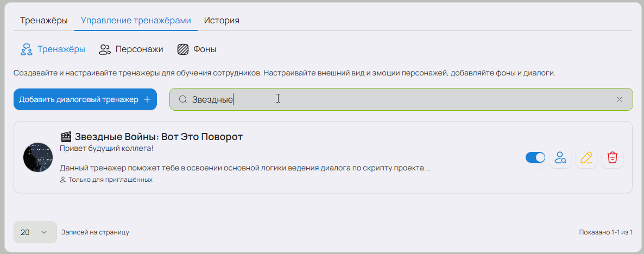Open the История tab
The height and width of the screenshot is (254, 644).
pyautogui.click(x=222, y=21)
